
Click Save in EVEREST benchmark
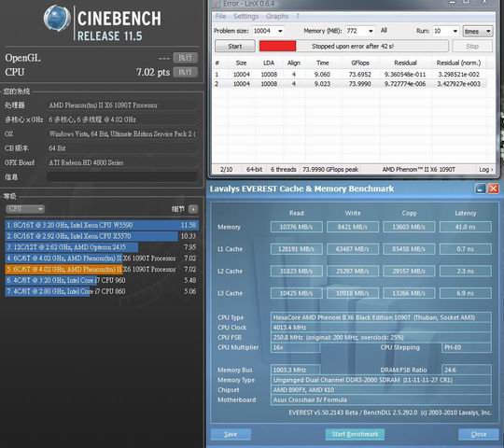[231, 435]
